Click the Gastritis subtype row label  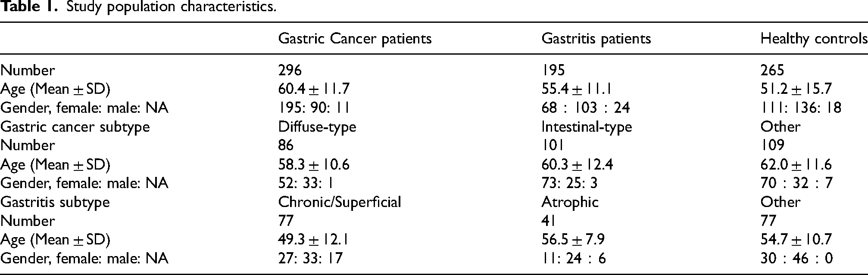pos(55,202)
